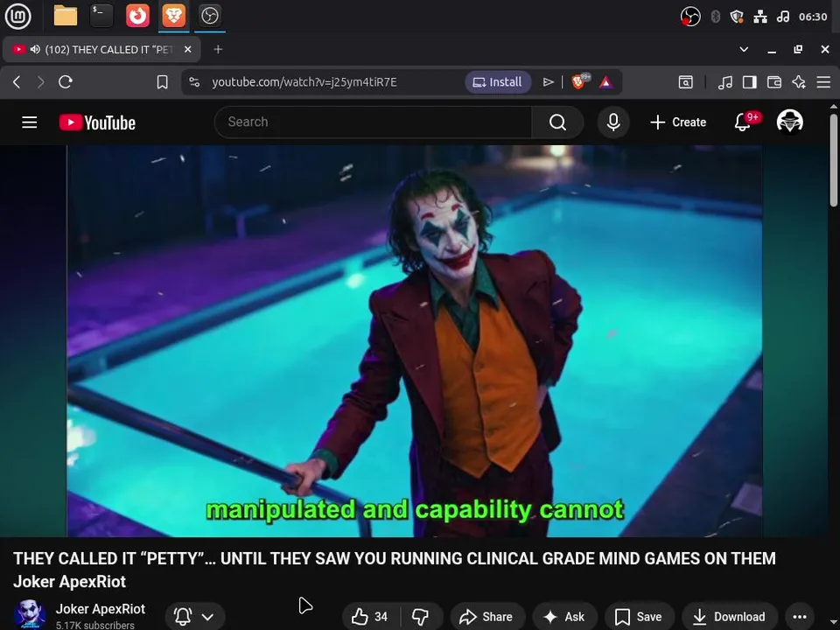Launch the terminal from the panel
The image size is (840, 630).
click(x=101, y=16)
